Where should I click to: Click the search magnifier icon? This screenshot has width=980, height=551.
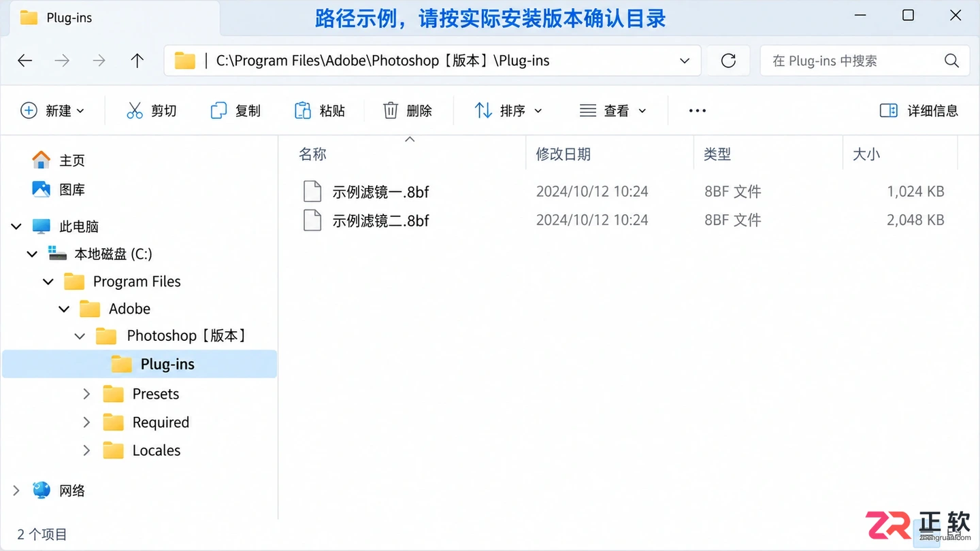(x=951, y=61)
